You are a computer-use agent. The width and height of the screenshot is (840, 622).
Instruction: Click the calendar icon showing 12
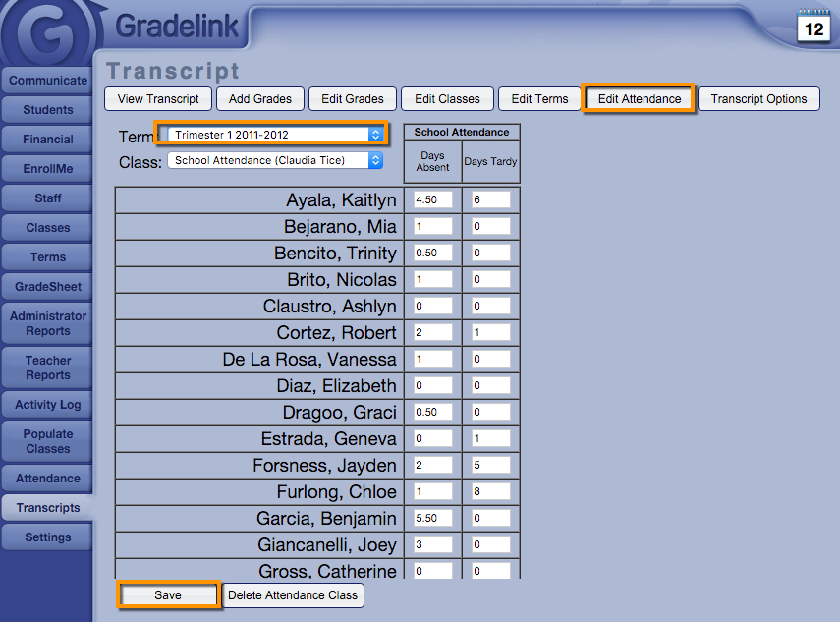click(813, 26)
